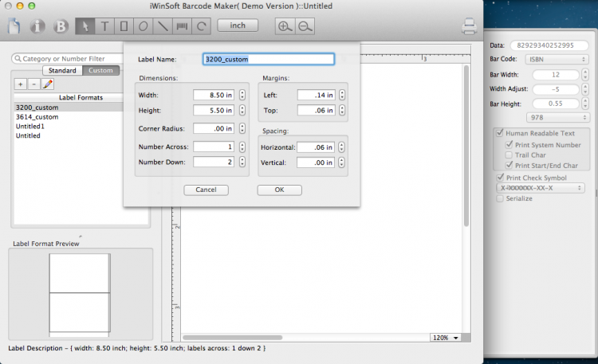Zoom in with magnifier plus icon
This screenshot has width=598, height=364.
click(285, 26)
